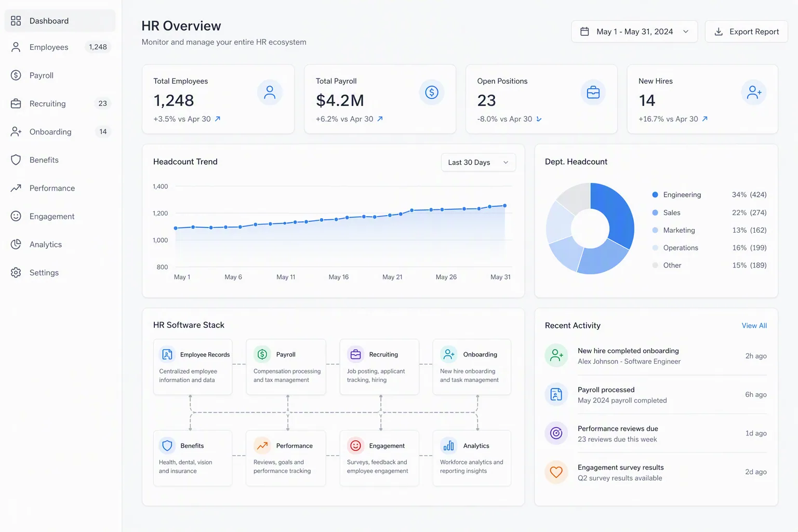Expand the Last 30 Days dropdown
Image resolution: width=798 pixels, height=532 pixels.
[478, 163]
